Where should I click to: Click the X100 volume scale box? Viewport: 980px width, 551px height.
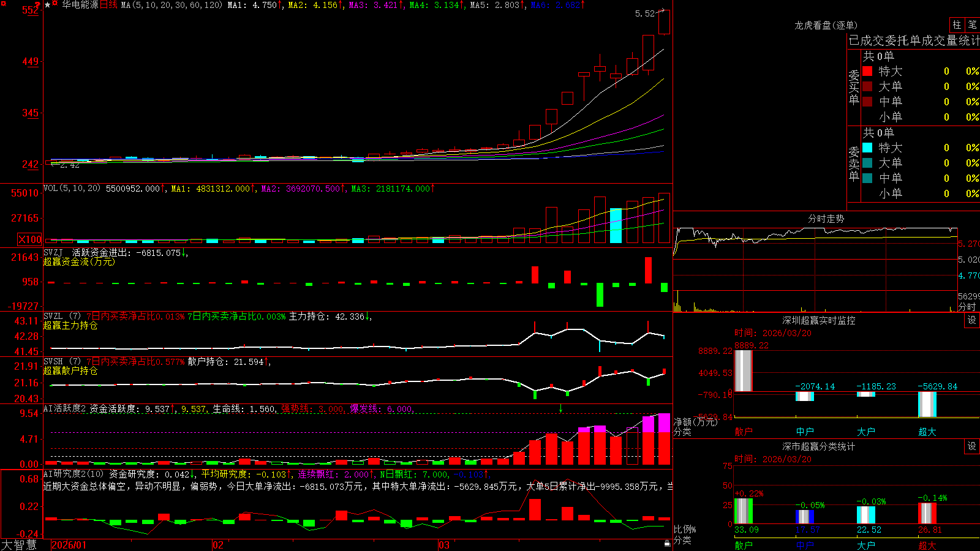coord(30,240)
